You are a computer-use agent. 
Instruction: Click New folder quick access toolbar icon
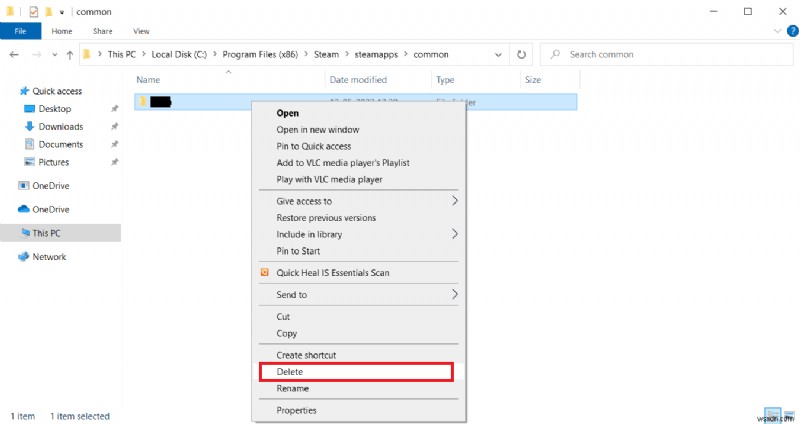coord(48,11)
